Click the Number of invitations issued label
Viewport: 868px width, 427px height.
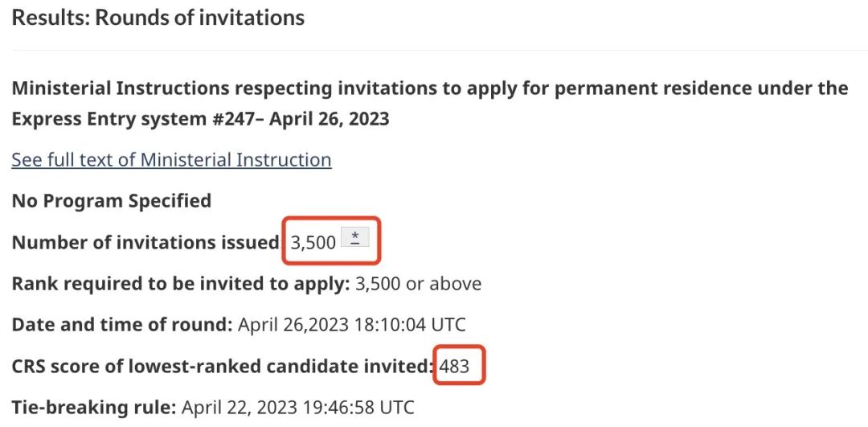coord(145,242)
